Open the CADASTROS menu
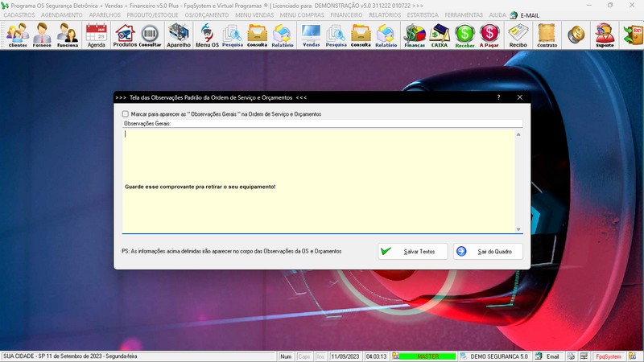 click(x=19, y=15)
